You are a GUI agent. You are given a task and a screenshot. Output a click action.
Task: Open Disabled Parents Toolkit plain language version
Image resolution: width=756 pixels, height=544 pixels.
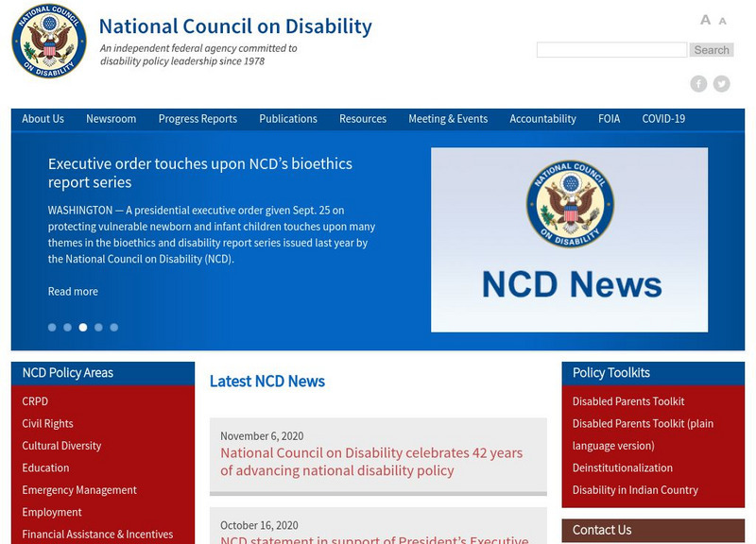point(643,434)
